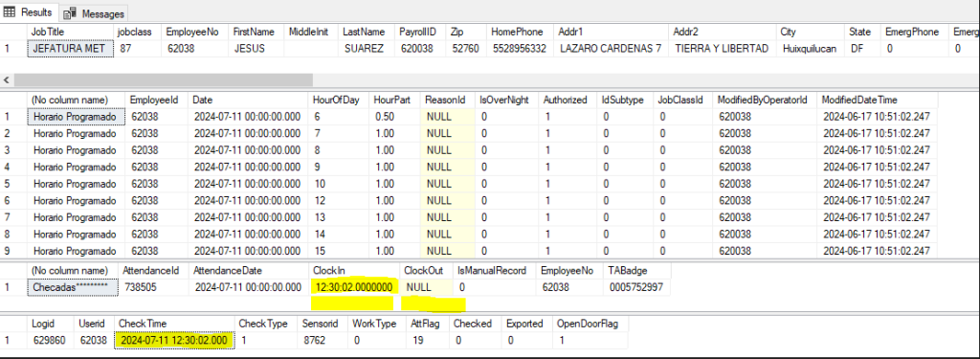Select the jobclass column header
This screenshot has width=980, height=359.
pyautogui.click(x=138, y=32)
